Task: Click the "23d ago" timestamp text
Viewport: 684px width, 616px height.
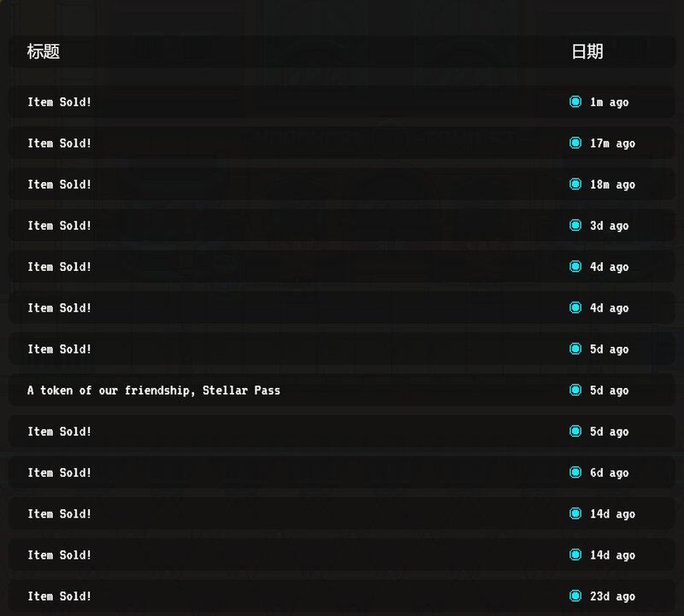Action: pyautogui.click(x=612, y=596)
